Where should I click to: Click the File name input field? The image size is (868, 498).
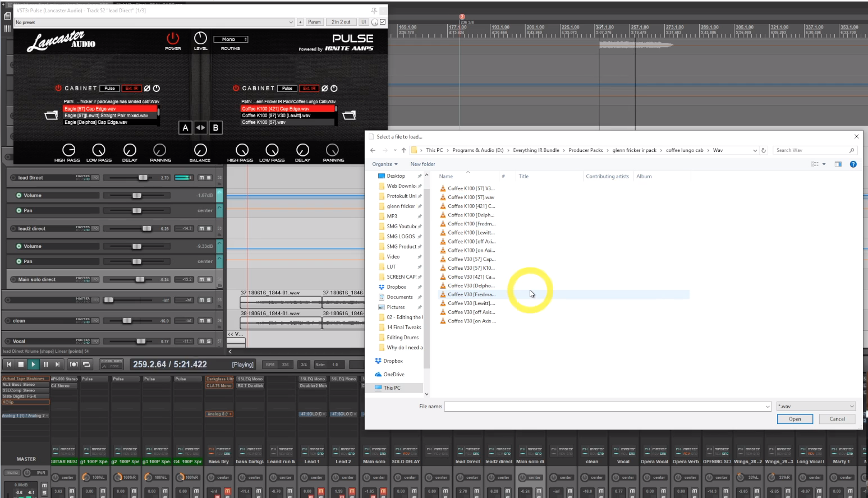[608, 406]
